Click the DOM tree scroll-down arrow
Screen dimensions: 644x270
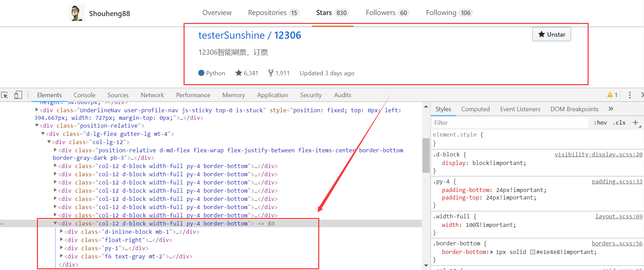pos(426,265)
